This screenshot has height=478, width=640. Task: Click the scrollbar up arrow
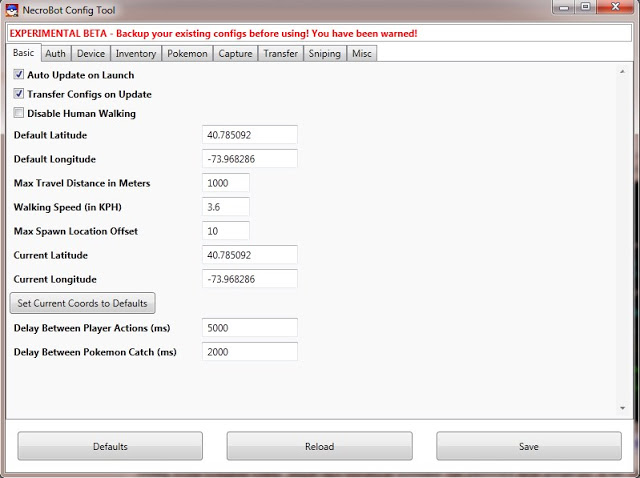coord(622,71)
